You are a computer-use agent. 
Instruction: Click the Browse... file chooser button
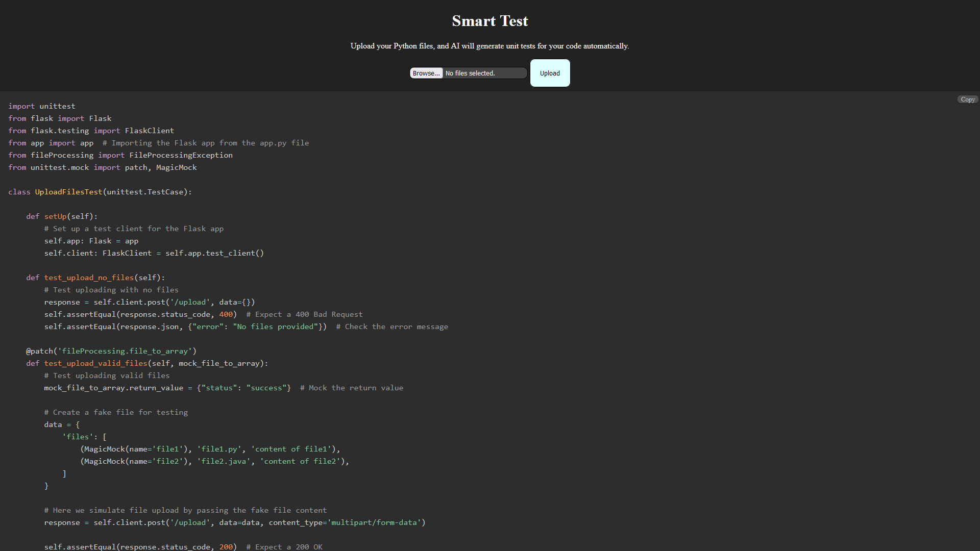coord(426,73)
